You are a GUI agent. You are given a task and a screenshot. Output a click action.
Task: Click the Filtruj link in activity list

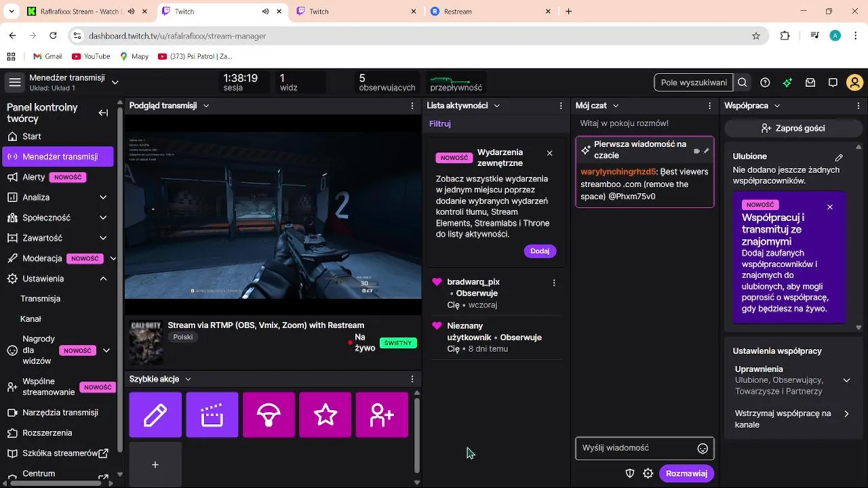(439, 123)
